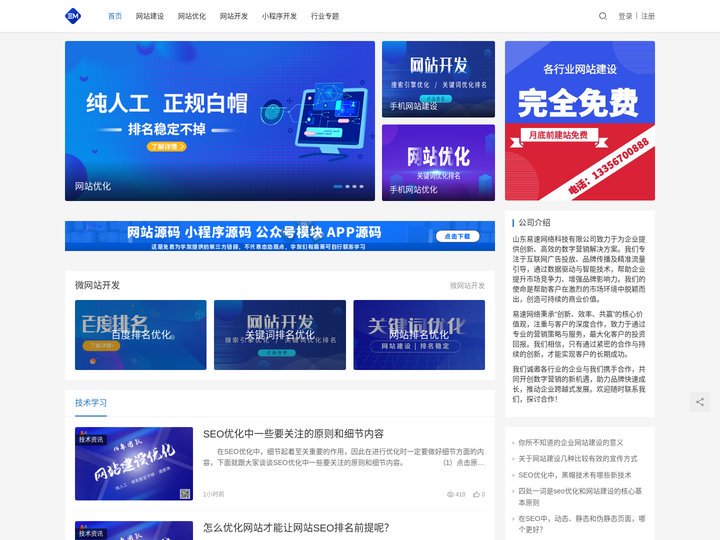Screen dimensions: 720x540
Task: Open 四处一词是seo优化和网站建设的核心基本原则 link
Action: coord(580,497)
